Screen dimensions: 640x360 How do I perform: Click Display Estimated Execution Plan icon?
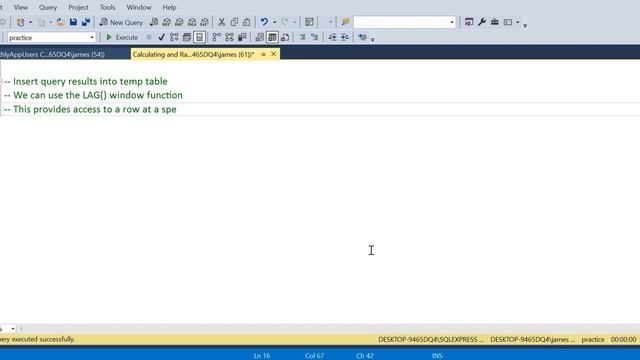coord(174,38)
